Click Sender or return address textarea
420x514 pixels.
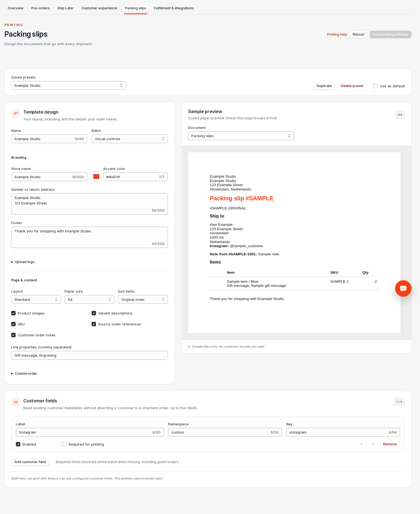coord(89,204)
